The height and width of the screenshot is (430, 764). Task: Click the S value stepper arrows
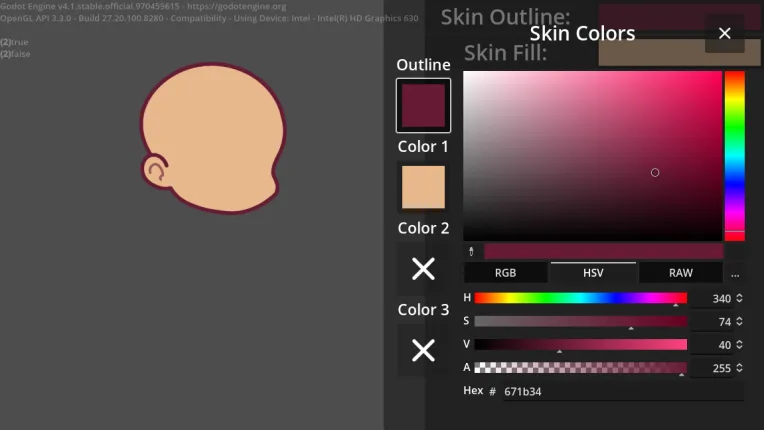(739, 322)
